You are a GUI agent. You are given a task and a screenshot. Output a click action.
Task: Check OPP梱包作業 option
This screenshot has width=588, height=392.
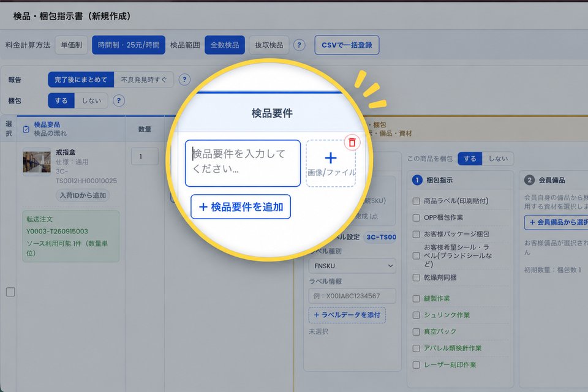416,217
